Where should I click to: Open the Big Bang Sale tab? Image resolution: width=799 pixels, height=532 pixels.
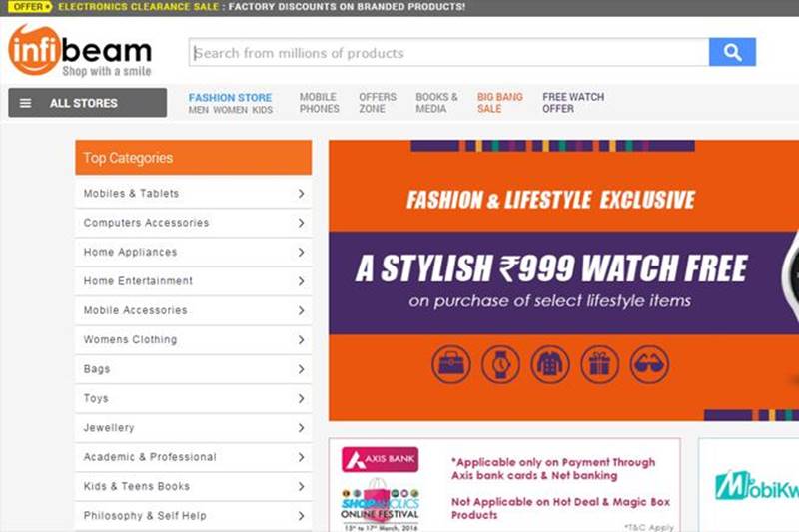click(499, 103)
